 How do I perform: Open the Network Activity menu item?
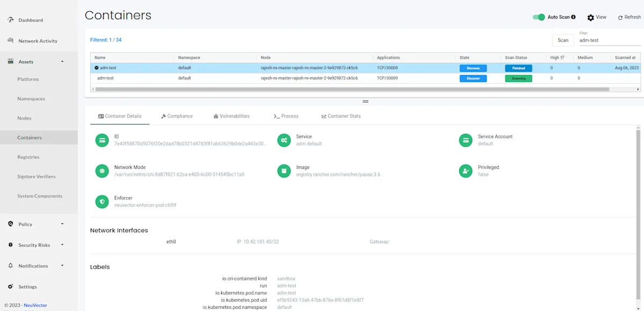click(x=38, y=41)
